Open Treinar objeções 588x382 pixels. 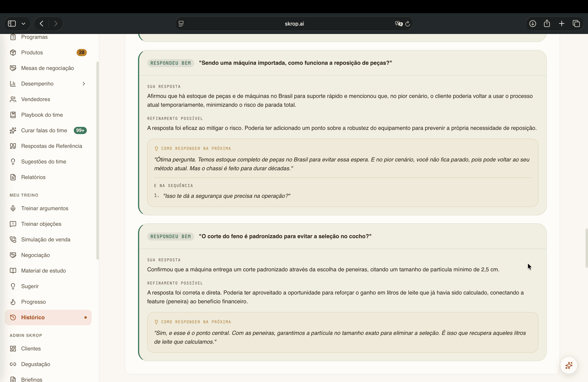tap(48, 224)
